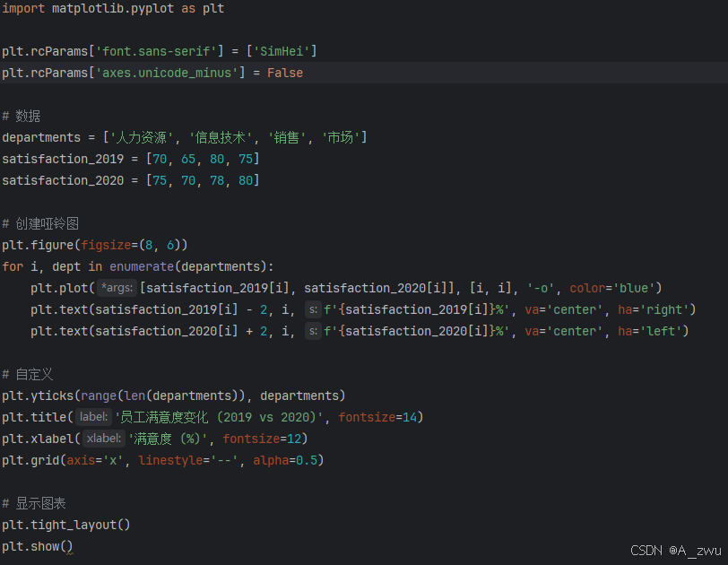Click the axis='x' argument in plt.grid

coord(95,460)
